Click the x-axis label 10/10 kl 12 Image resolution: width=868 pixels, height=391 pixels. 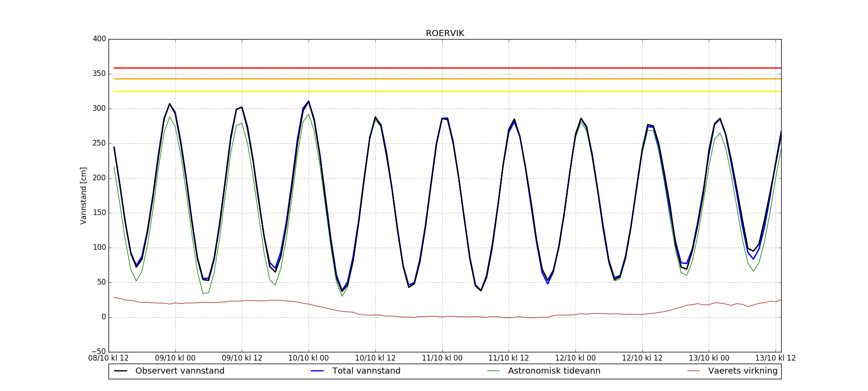[x=375, y=358]
